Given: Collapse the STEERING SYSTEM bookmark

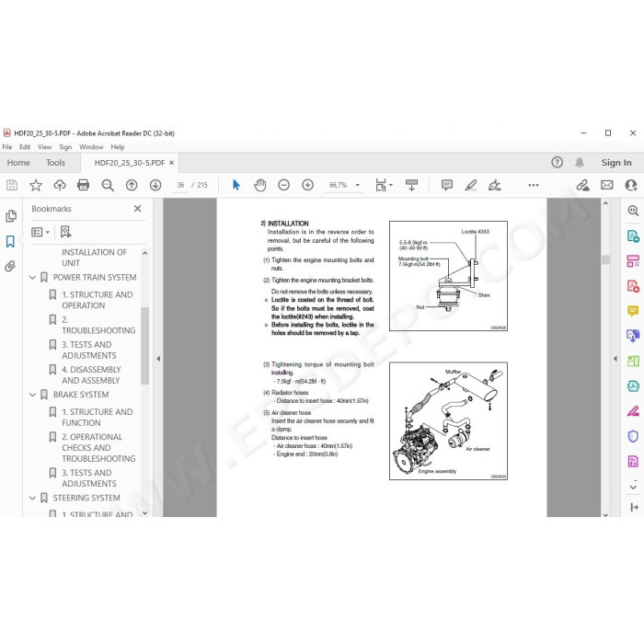Looking at the screenshot, I should click(32, 499).
